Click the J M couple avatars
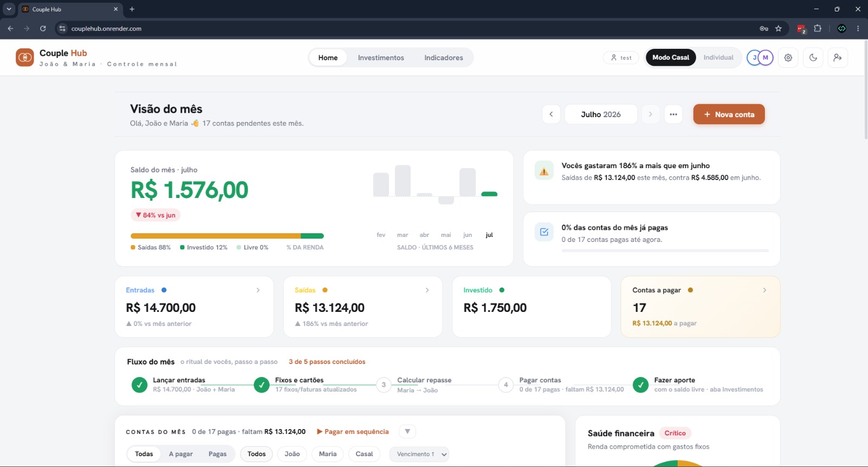 (760, 57)
